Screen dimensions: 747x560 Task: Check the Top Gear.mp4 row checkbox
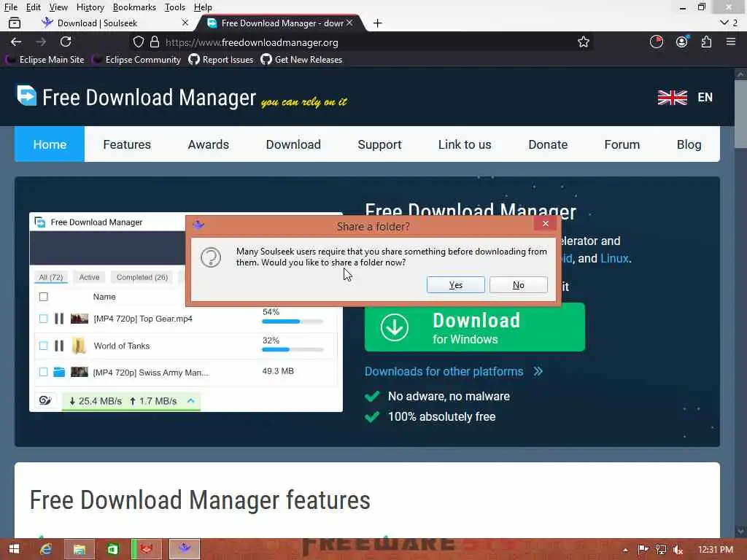(x=43, y=319)
